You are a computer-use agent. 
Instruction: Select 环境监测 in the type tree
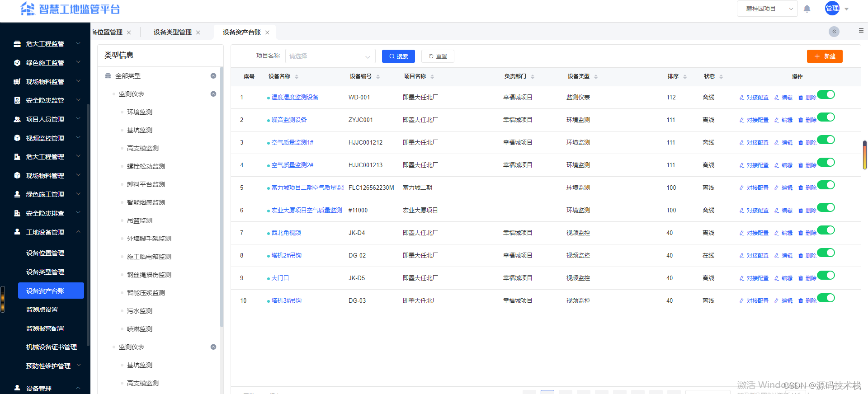tap(140, 112)
